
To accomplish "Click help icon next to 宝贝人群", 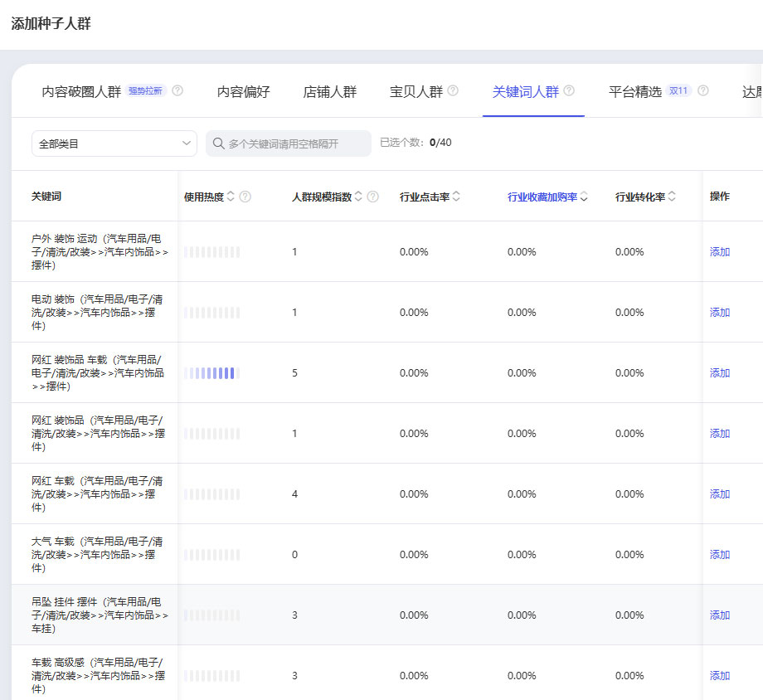I will click(453, 90).
